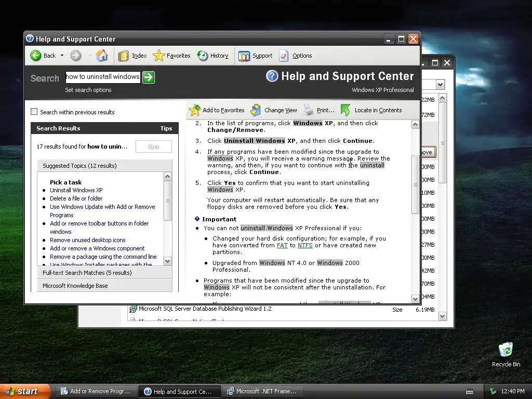This screenshot has height=399, width=532.
Task: Click the Locate in Contents label
Action: [378, 110]
